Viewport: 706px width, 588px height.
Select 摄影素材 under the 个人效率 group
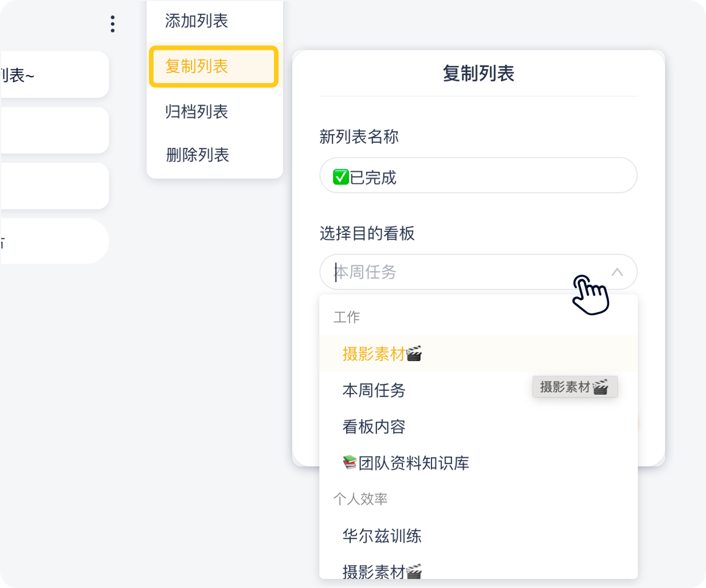coord(374,571)
